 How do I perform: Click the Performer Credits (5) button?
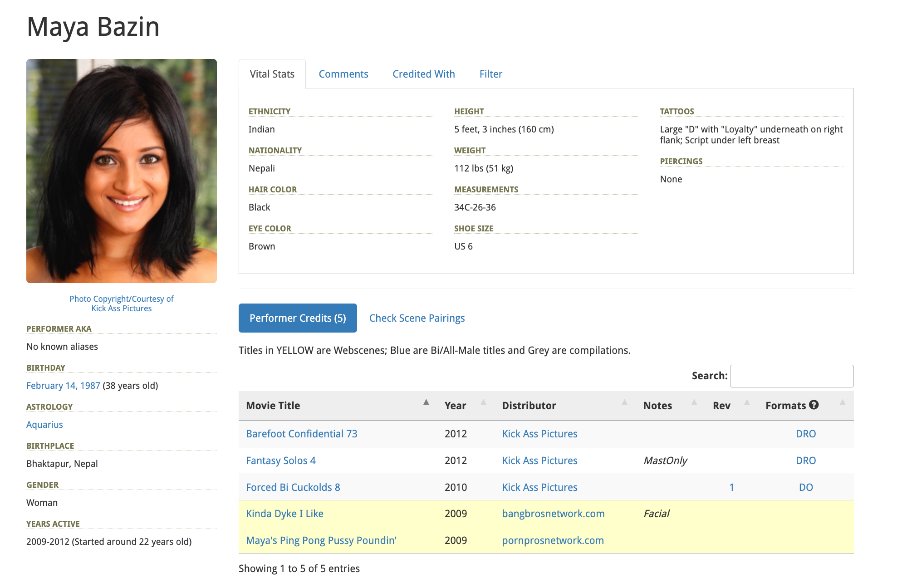pos(298,318)
